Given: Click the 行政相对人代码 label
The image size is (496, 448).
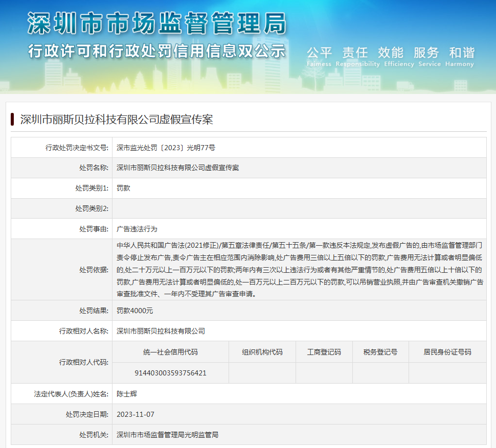Looking at the screenshot, I should coord(83,362).
